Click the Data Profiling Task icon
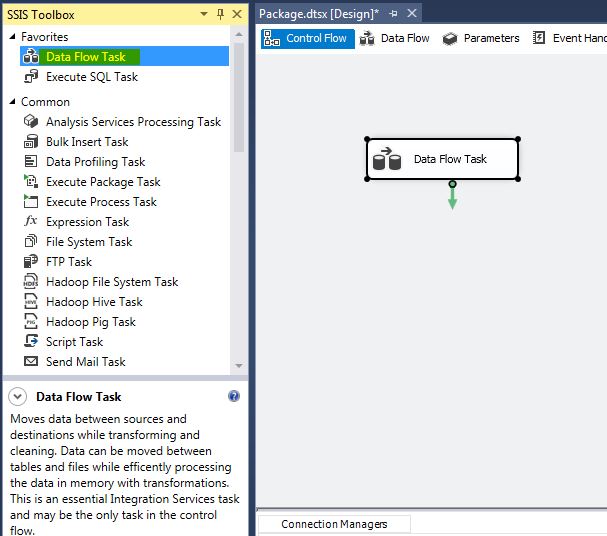The image size is (607, 536). click(31, 161)
